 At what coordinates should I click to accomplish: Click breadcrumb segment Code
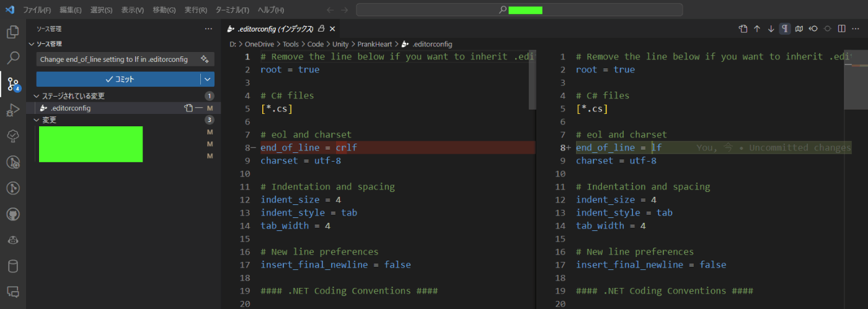pos(316,44)
